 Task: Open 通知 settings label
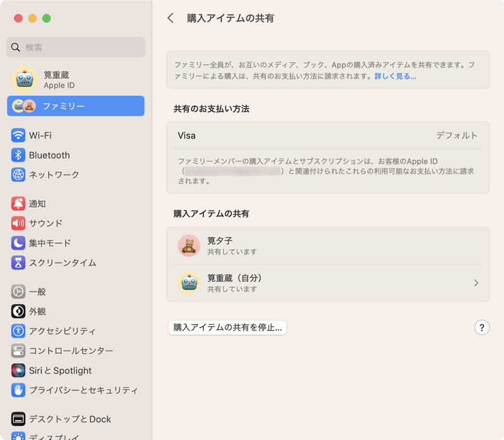coord(37,203)
